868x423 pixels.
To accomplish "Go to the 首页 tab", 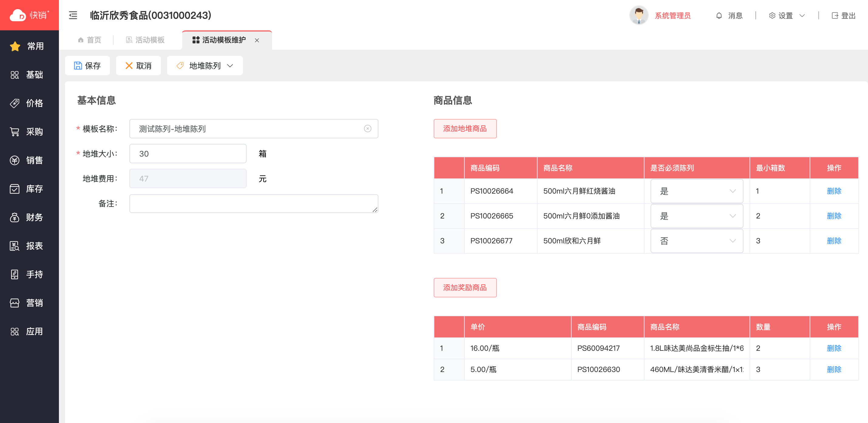I will [x=90, y=40].
